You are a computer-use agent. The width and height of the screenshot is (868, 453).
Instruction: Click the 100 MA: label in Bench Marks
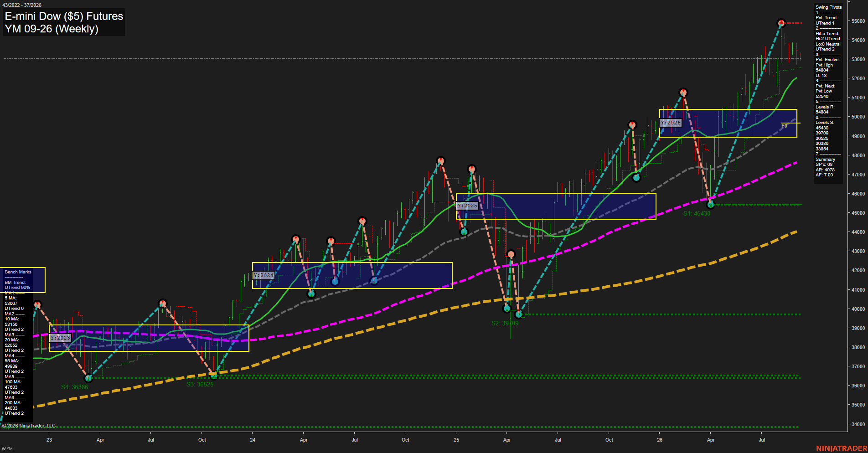[x=13, y=382]
